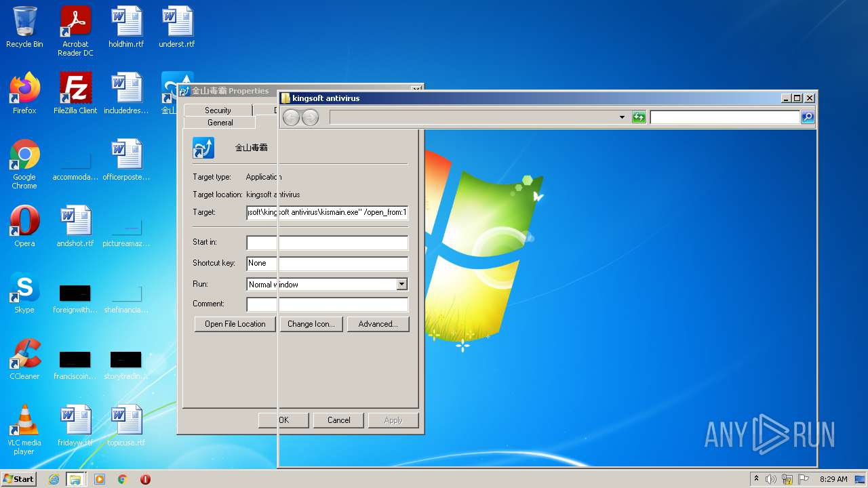Expand the Explorer address bar dropdown

pyautogui.click(x=622, y=118)
